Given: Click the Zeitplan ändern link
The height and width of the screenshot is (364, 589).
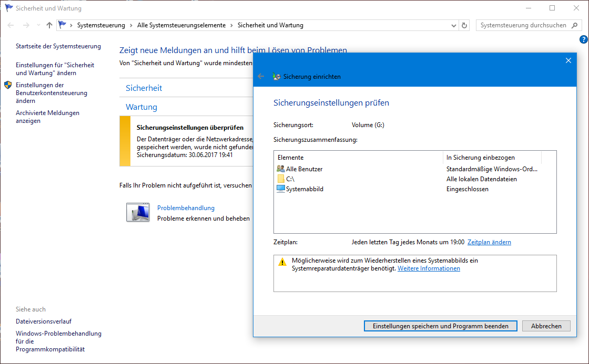Looking at the screenshot, I should pos(489,242).
